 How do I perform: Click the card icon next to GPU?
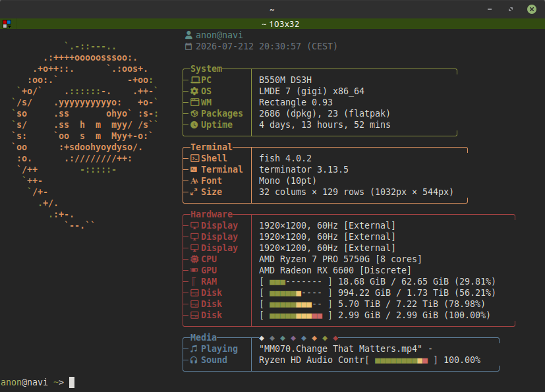(x=194, y=270)
